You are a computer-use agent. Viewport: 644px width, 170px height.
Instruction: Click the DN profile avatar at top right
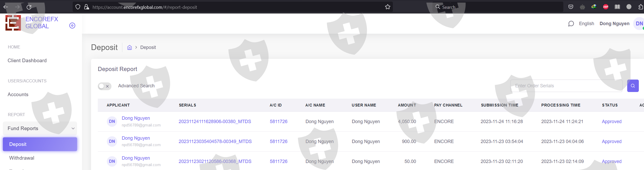[638, 24]
